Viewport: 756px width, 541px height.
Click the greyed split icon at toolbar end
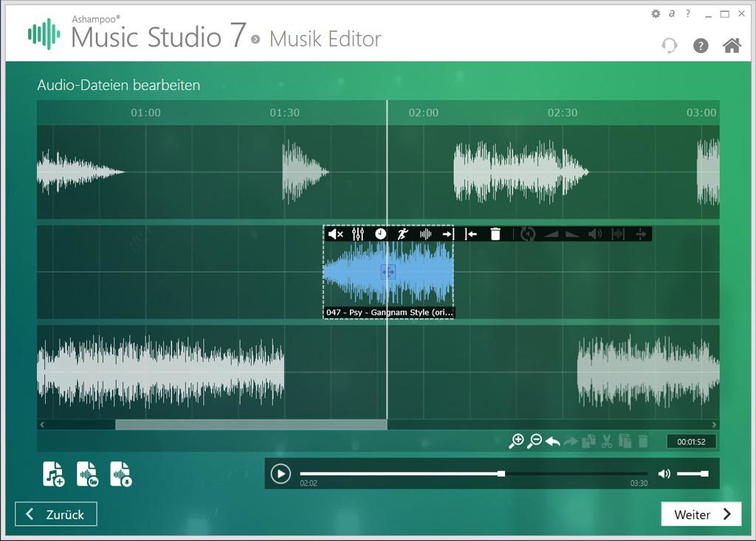pos(641,235)
